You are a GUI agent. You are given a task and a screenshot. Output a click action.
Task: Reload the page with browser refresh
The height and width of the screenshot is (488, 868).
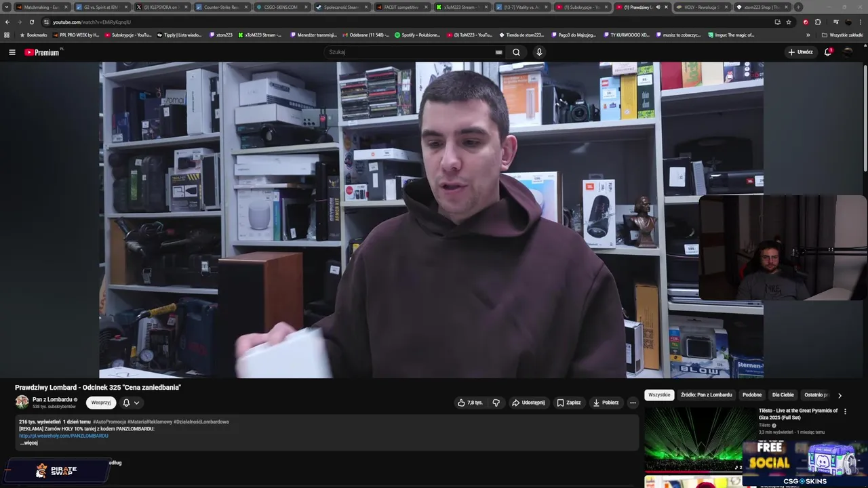click(32, 22)
